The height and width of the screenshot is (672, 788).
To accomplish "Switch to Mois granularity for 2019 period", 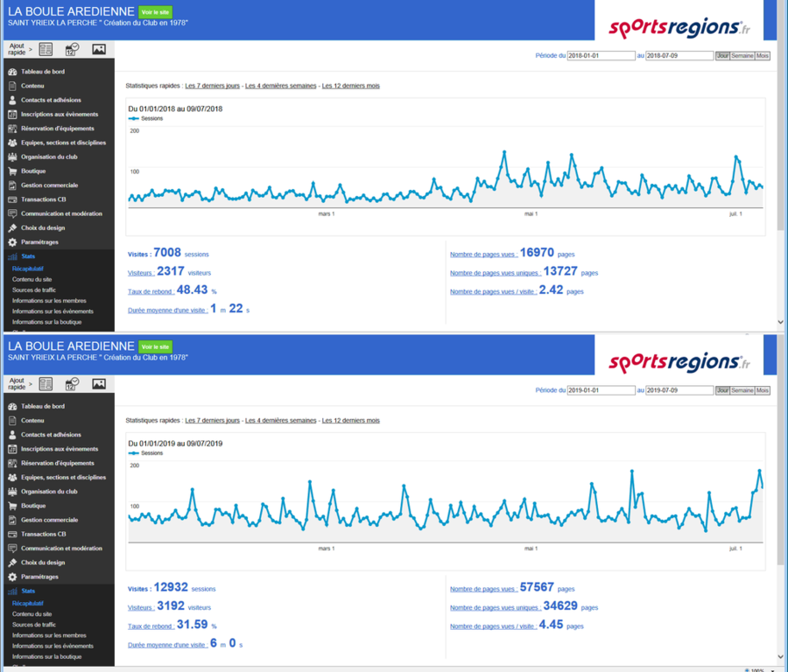I will coord(762,390).
